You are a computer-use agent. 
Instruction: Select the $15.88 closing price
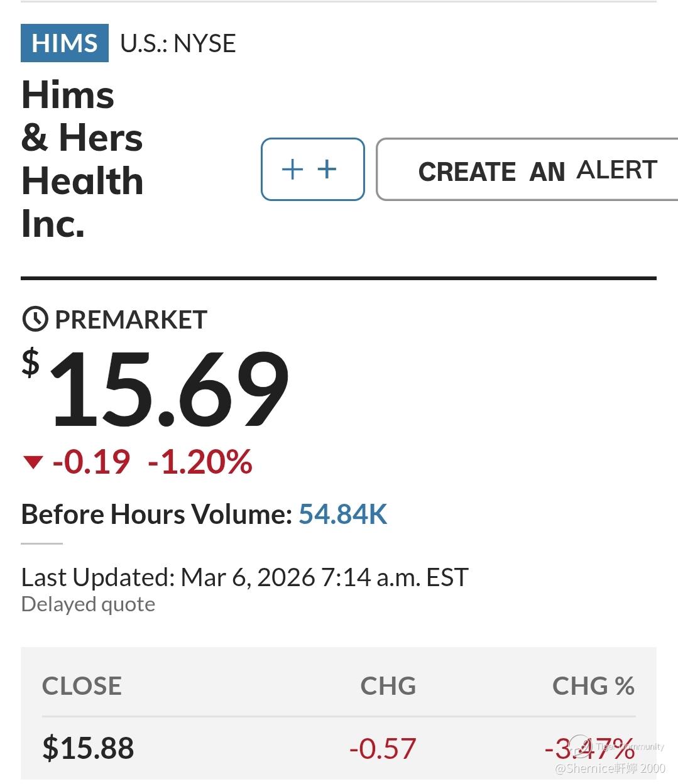[88, 748]
